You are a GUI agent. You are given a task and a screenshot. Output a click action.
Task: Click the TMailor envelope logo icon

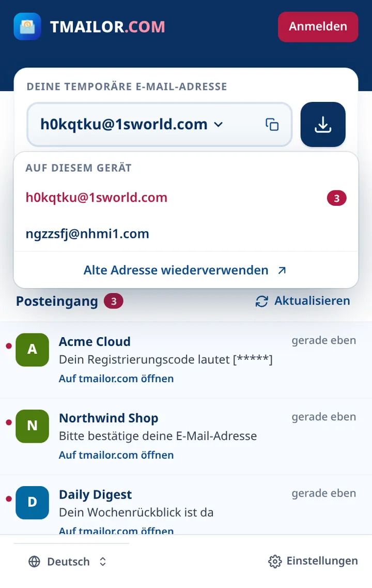coord(27,26)
